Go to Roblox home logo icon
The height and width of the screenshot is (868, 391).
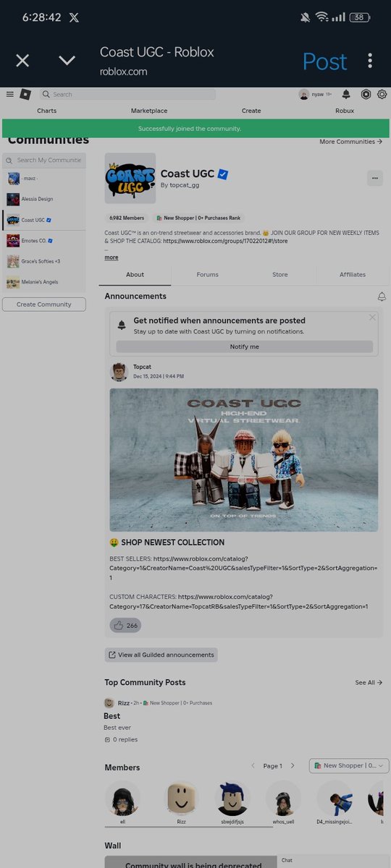point(25,94)
